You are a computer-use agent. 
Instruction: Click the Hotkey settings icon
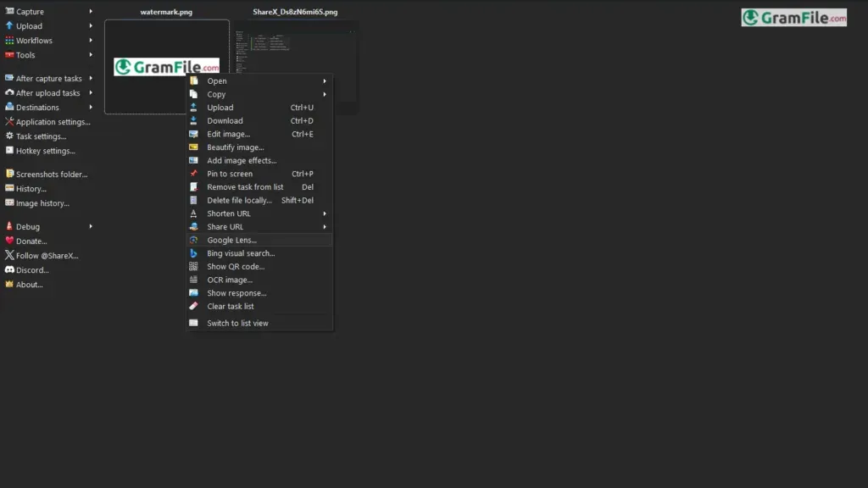[x=9, y=150]
